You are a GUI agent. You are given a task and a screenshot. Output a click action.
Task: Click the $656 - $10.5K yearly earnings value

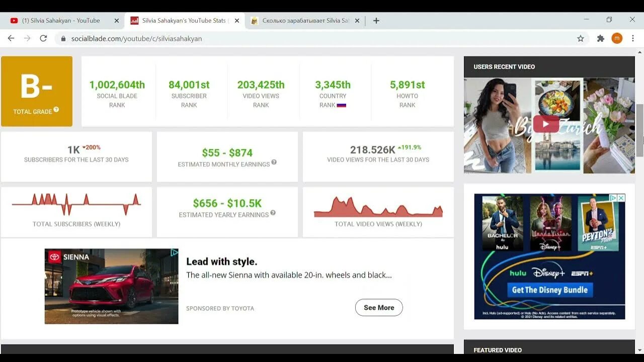(x=227, y=203)
